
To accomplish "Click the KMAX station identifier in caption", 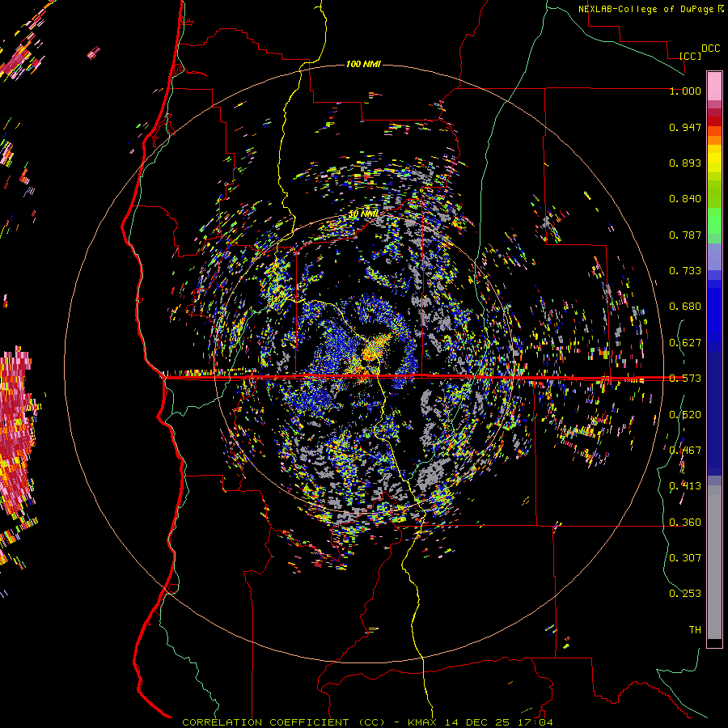I will click(422, 722).
